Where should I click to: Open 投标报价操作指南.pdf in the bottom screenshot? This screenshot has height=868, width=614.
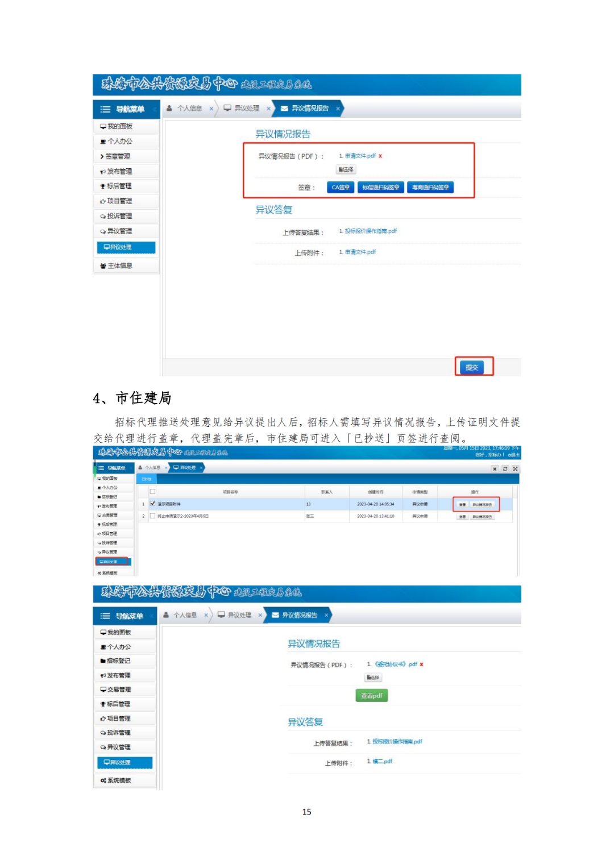(397, 741)
